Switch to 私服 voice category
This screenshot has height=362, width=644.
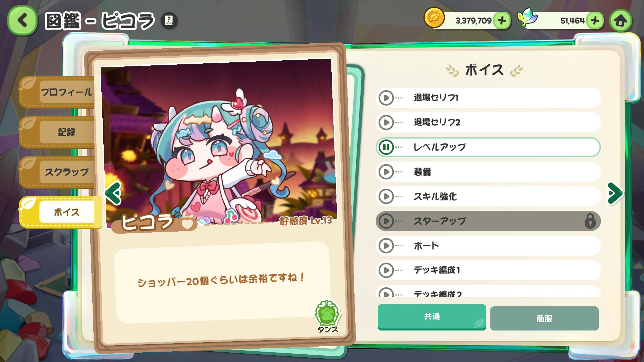coord(544,318)
